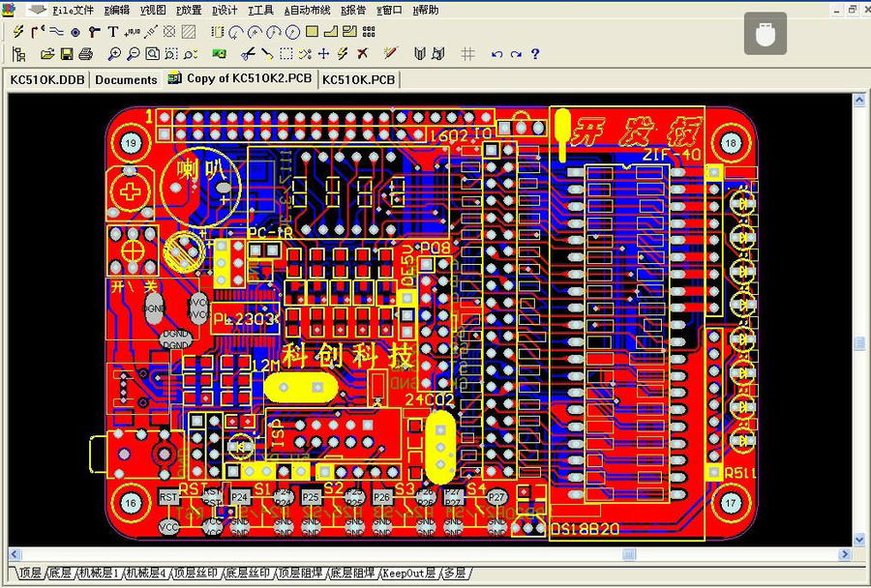Select the place component tool
This screenshot has height=588, width=871.
pos(217,32)
